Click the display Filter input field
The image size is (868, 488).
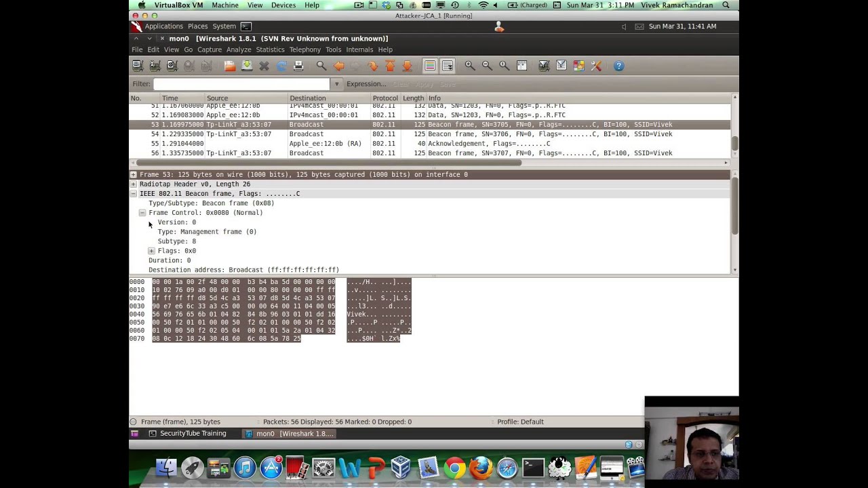click(x=241, y=84)
